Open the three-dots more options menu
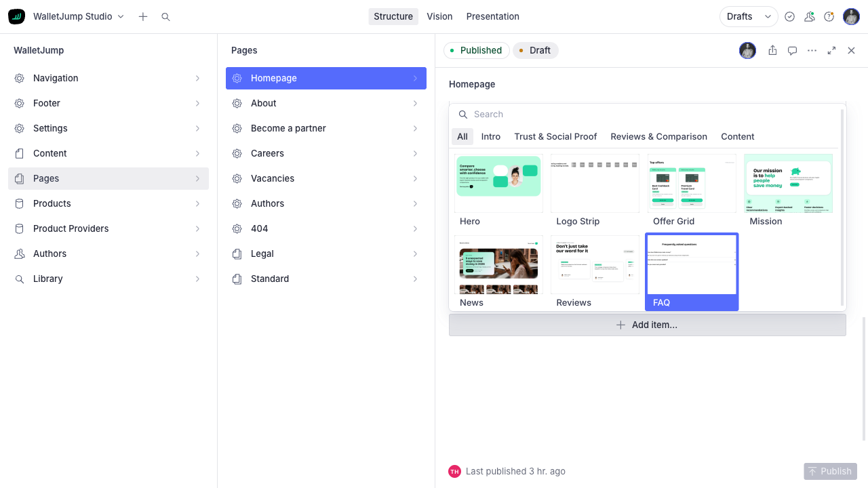The image size is (868, 488). 812,50
